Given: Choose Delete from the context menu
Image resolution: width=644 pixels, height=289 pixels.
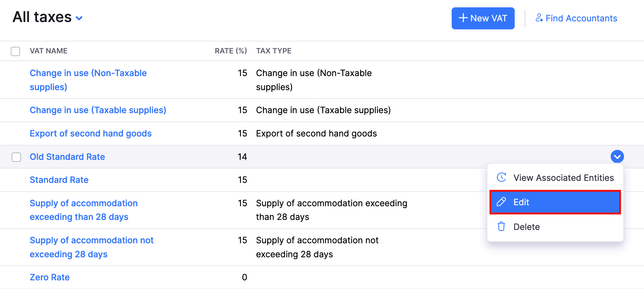Looking at the screenshot, I should 526,227.
